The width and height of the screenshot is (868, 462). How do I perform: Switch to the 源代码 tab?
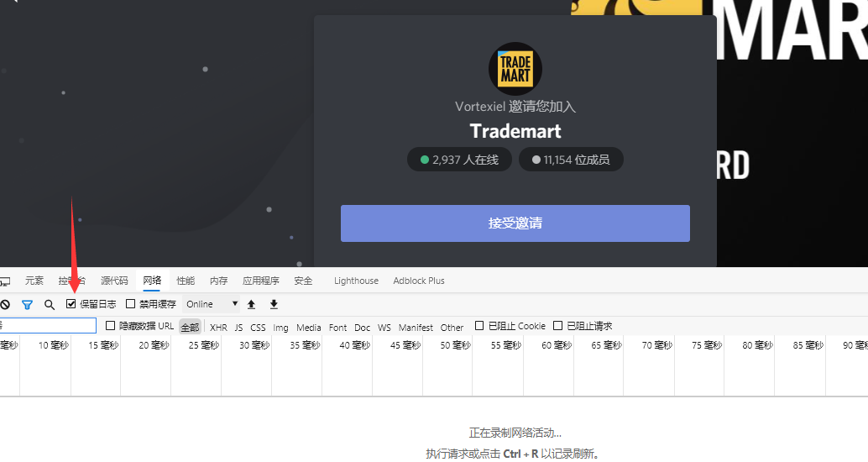click(x=114, y=281)
